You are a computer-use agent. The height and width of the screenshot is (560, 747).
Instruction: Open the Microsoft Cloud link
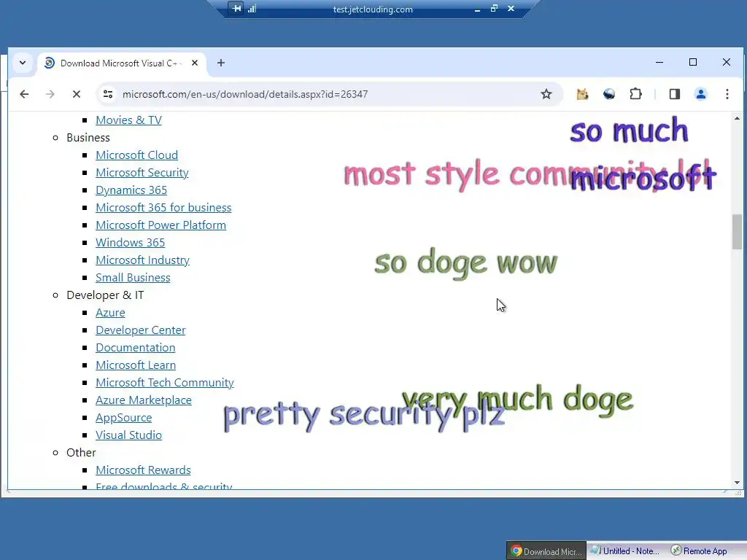tap(136, 155)
